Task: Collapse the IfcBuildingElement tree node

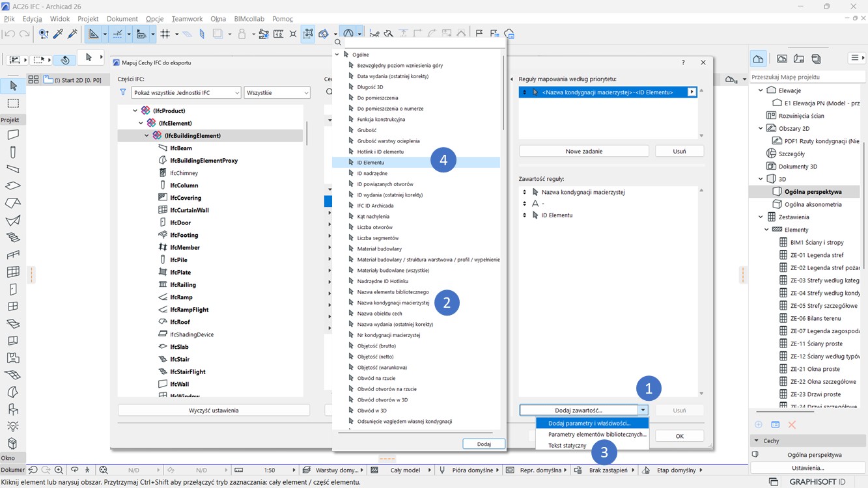Action: click(147, 136)
